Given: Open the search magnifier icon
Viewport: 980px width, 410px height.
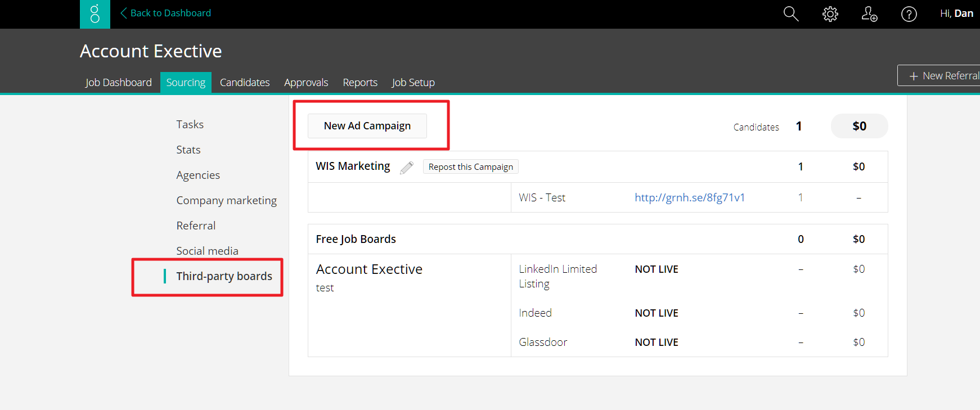Looking at the screenshot, I should [791, 14].
